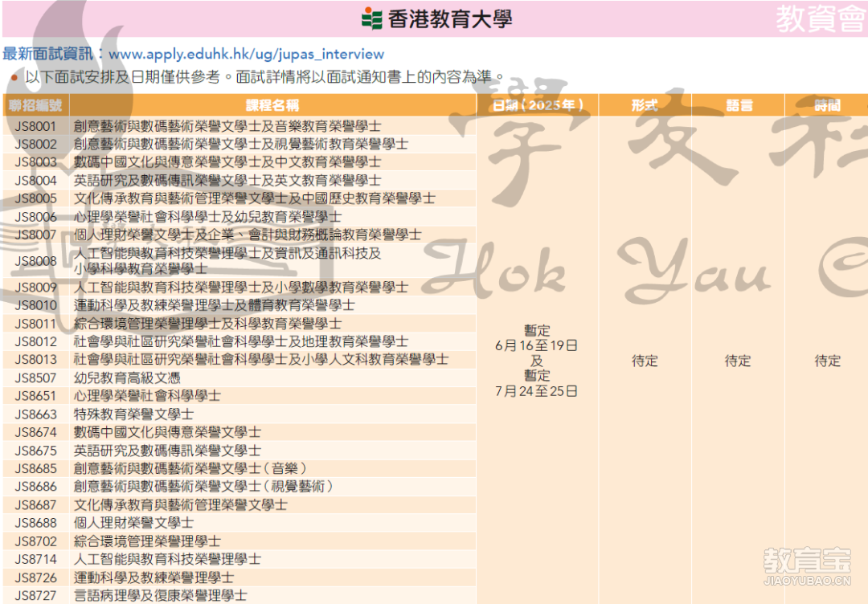This screenshot has width=868, height=604.
Task: Click the JS8005 code cell
Action: [x=35, y=198]
